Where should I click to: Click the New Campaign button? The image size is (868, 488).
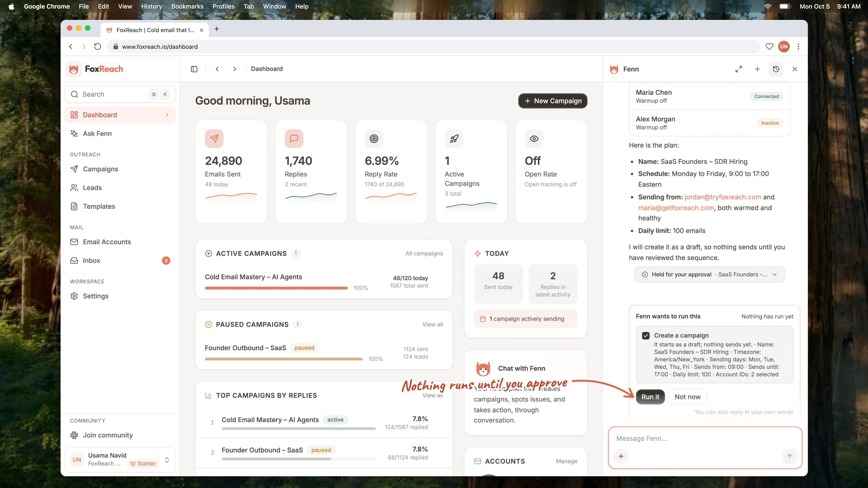[x=553, y=101]
